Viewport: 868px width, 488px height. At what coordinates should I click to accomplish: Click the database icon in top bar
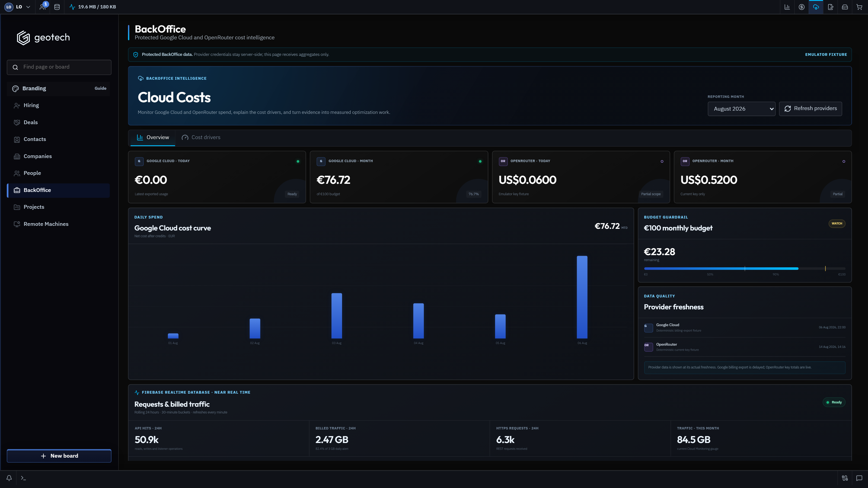click(57, 7)
